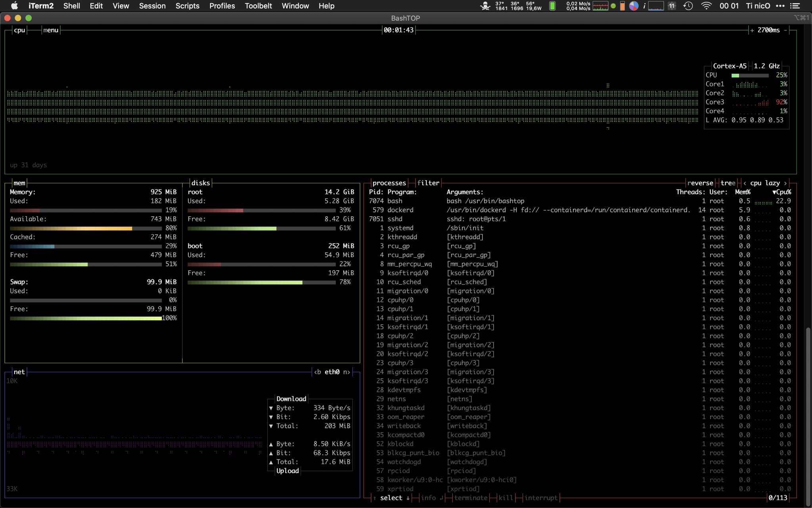The width and height of the screenshot is (812, 508).
Task: Click the minus to decrease update interval
Action: click(x=785, y=30)
